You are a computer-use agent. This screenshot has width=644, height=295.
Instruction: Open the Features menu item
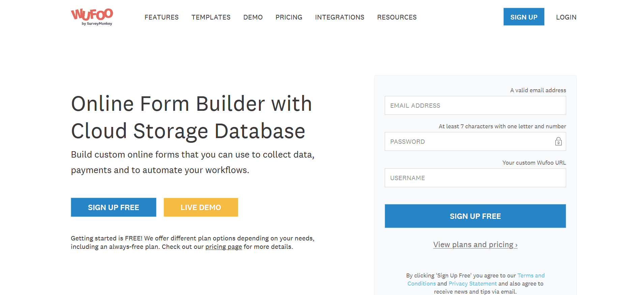162,17
